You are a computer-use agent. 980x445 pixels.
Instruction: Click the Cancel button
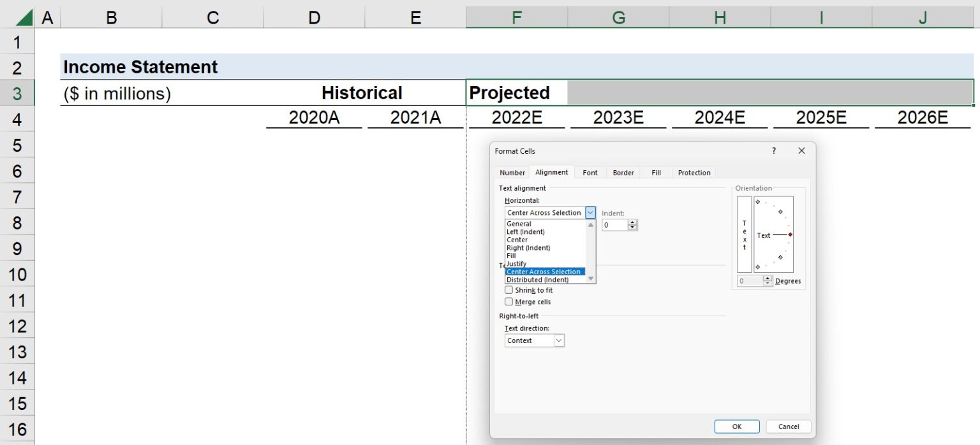[x=789, y=426]
